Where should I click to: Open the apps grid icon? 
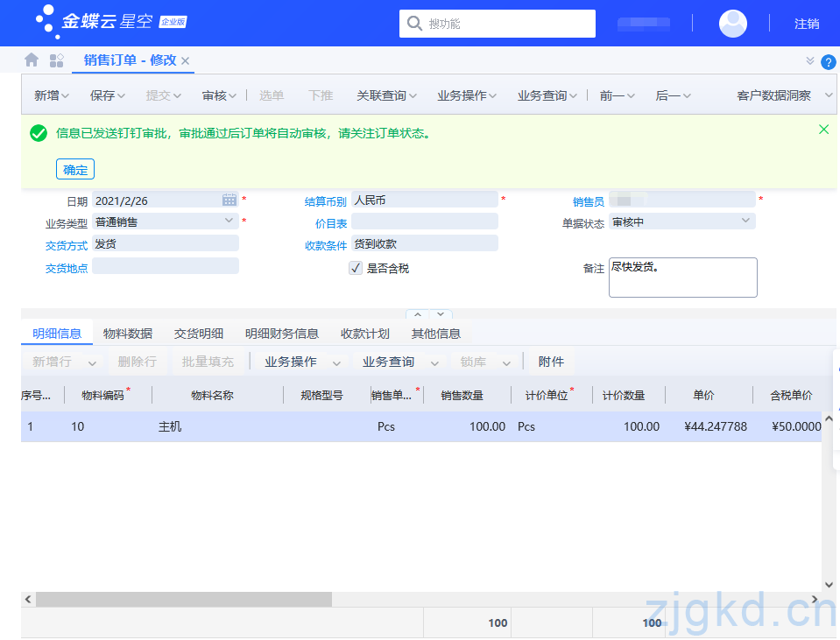tap(56, 60)
